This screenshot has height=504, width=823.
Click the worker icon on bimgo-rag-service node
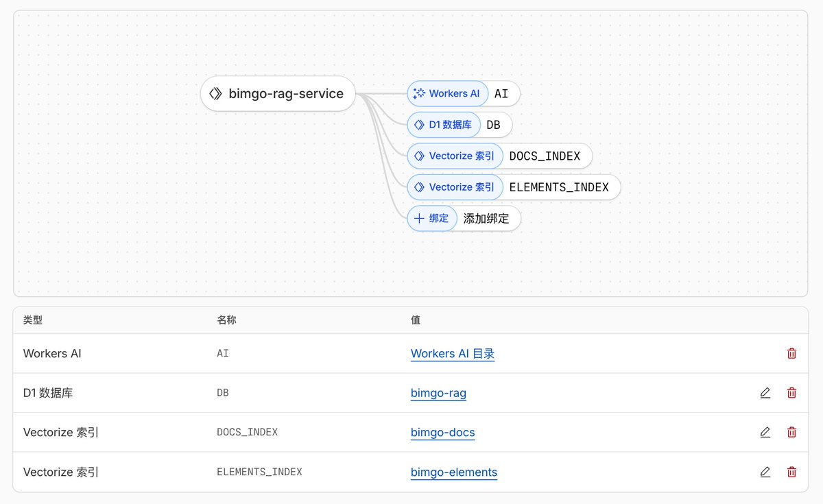tap(215, 94)
